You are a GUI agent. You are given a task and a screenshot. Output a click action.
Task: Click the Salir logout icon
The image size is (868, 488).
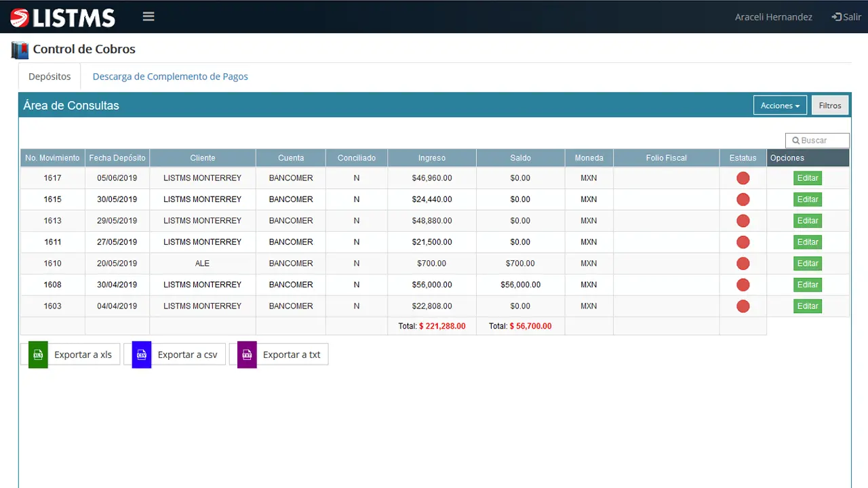837,17
